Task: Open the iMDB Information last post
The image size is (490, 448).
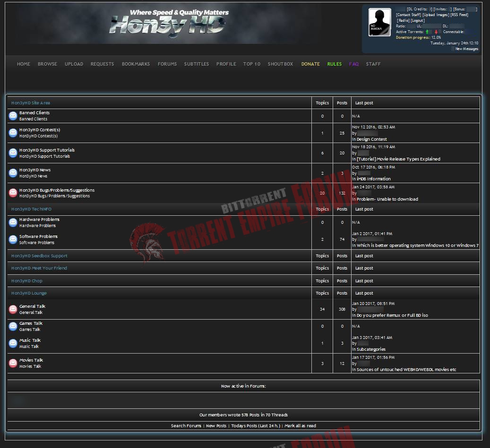Action: point(373,179)
